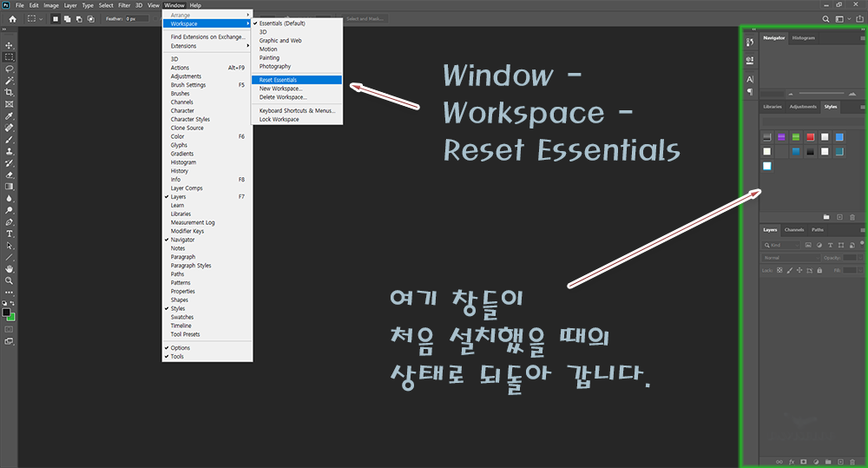Toggle the lock all padlock in Layers
This screenshot has height=468, width=868.
tap(819, 270)
